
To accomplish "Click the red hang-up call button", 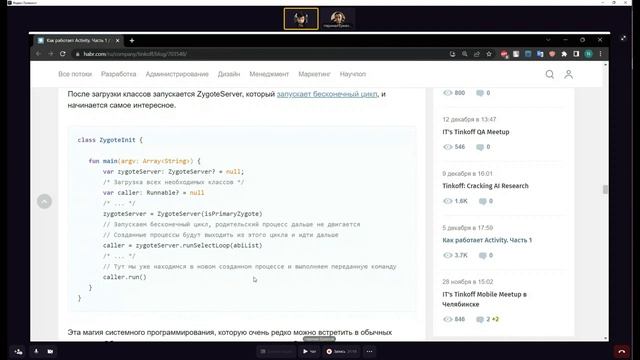I will point(622,351).
